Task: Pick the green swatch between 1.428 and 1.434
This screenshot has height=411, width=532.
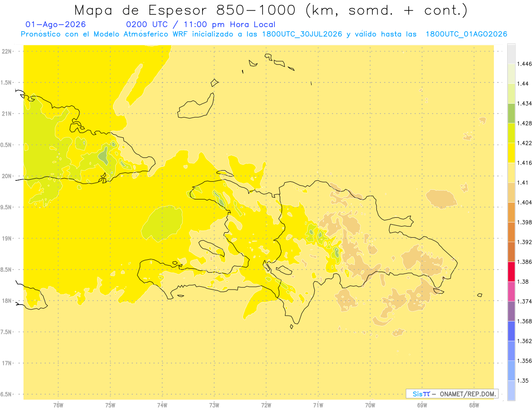Action: point(511,113)
